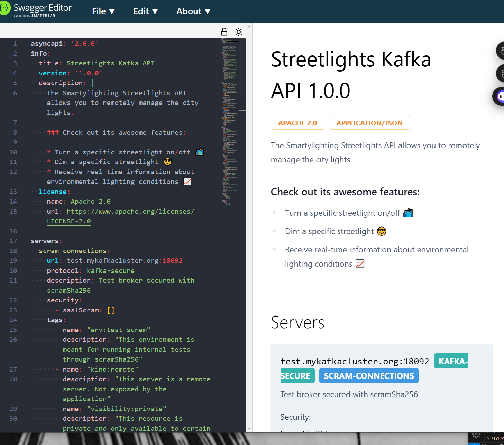Click the "Check out its awesome features:" preview heading
Image resolution: width=504 pixels, height=445 pixels.
click(345, 192)
